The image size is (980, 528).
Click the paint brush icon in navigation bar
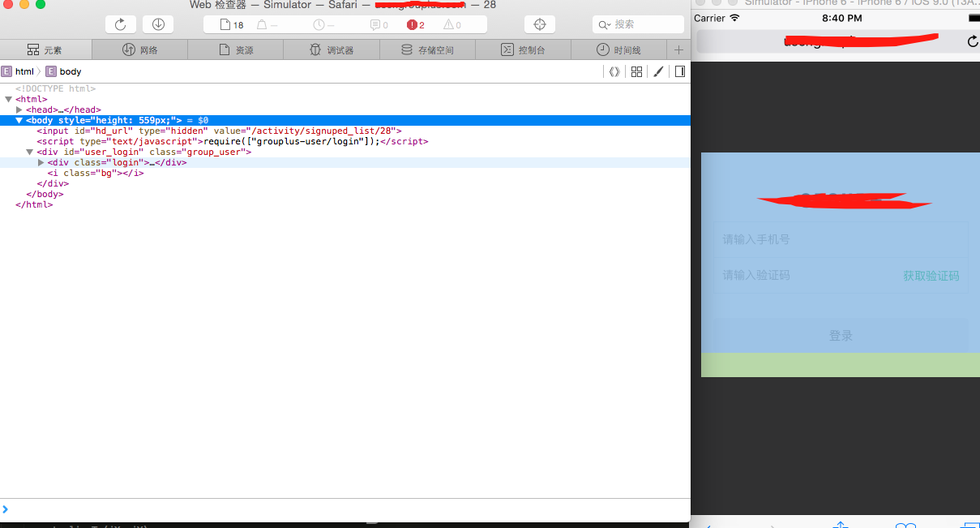point(658,71)
